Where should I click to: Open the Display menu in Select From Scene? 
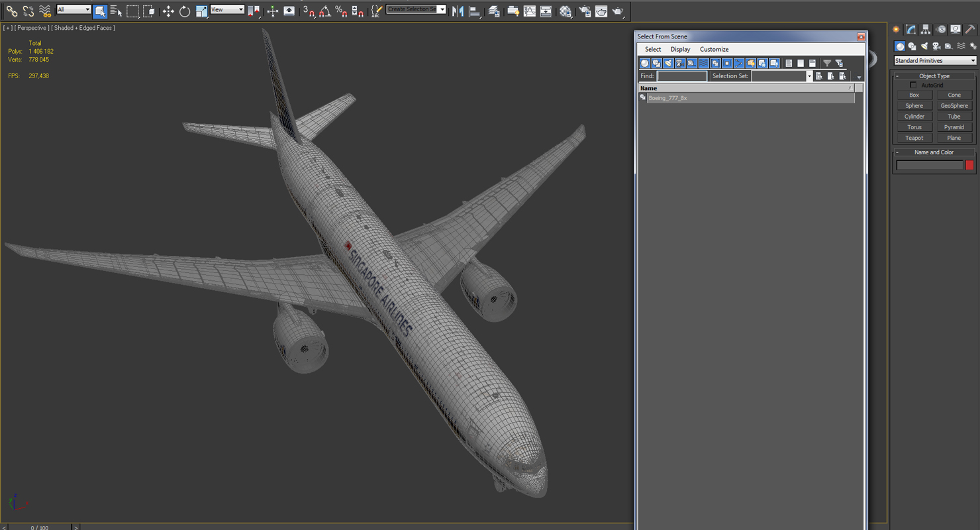coord(680,49)
